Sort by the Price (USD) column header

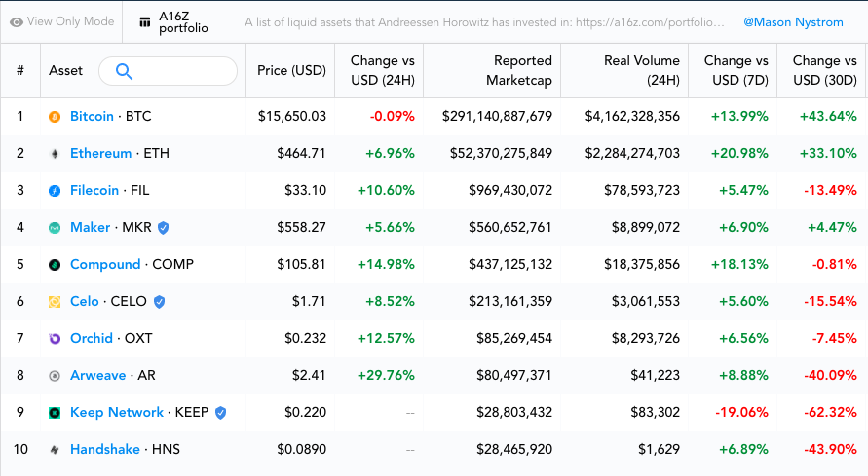point(291,70)
